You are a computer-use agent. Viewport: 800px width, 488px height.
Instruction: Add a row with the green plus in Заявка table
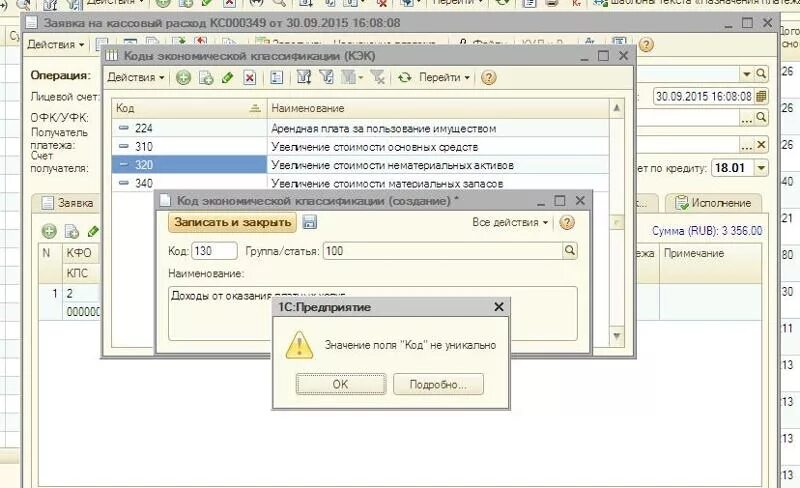tap(49, 232)
